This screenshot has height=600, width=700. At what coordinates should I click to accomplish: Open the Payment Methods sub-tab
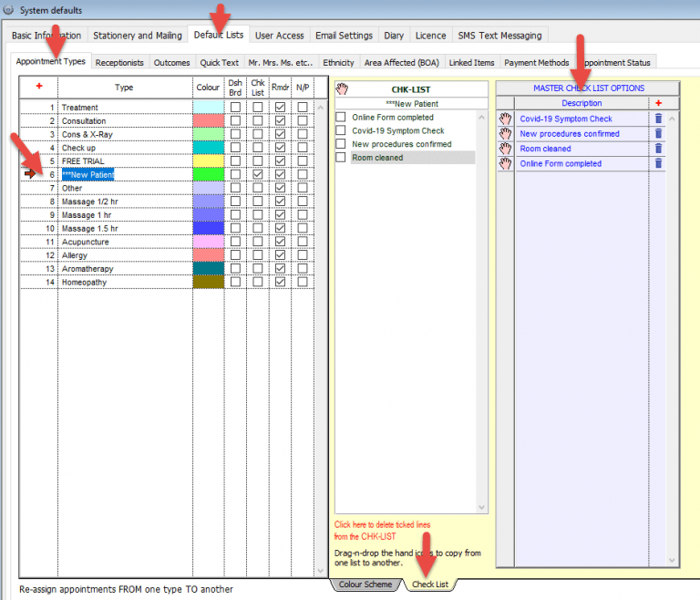[x=537, y=63]
